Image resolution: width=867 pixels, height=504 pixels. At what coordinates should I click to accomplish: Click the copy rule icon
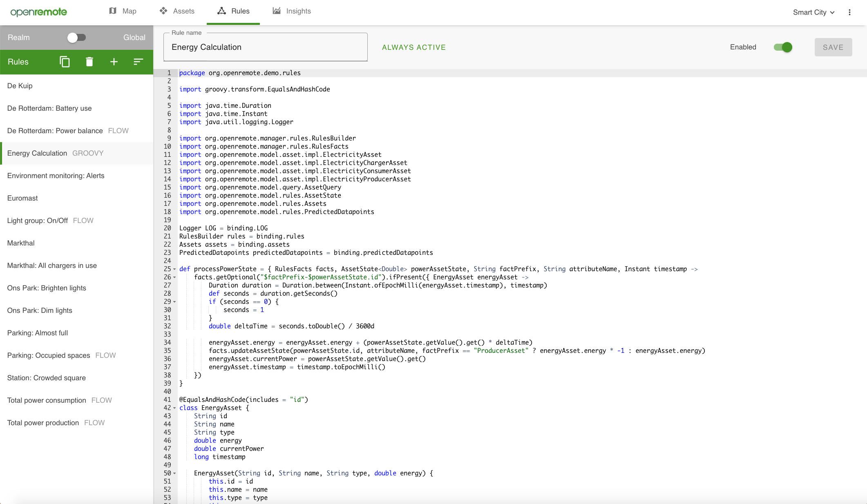point(65,62)
